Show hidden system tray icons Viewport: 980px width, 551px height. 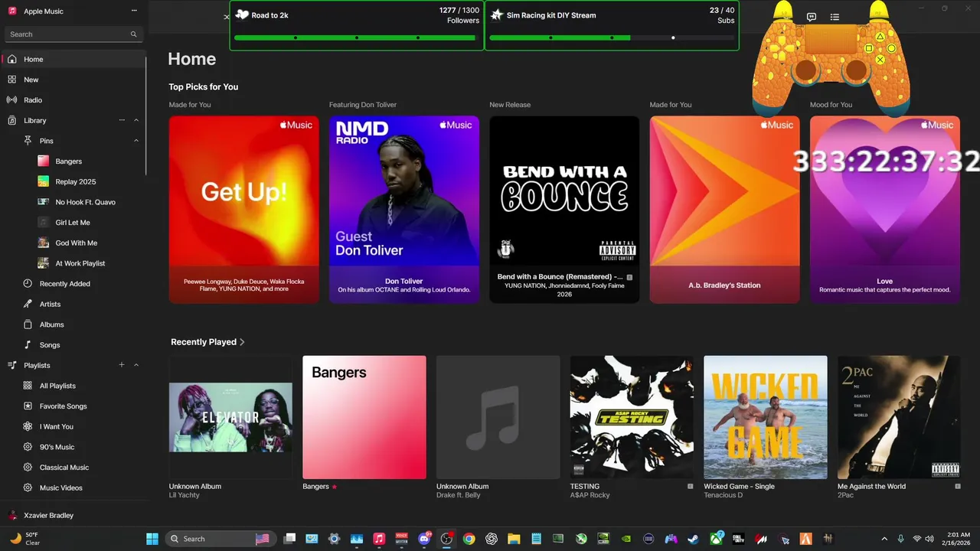(x=884, y=539)
